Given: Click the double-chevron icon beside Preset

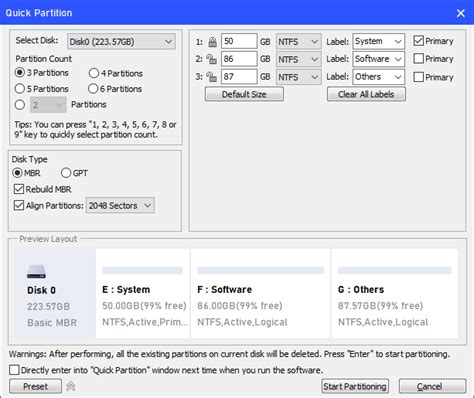Looking at the screenshot, I should tap(71, 386).
